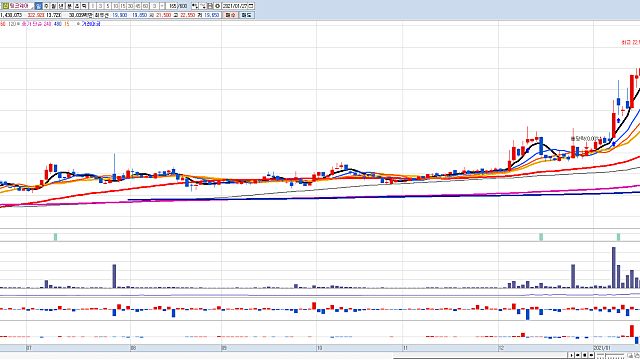
Task: Open chart settings gear icon
Action: coord(217,6)
